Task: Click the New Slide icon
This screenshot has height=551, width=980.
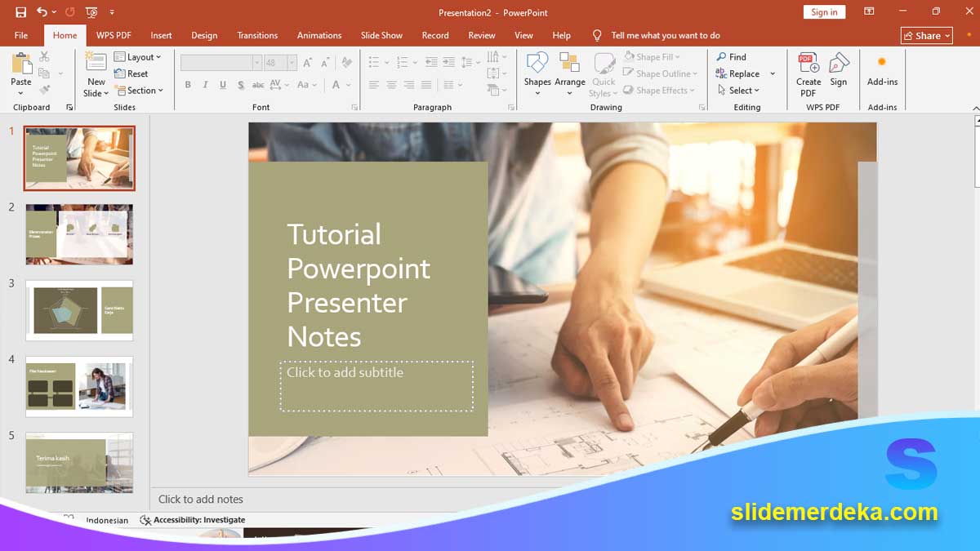Action: click(x=96, y=64)
